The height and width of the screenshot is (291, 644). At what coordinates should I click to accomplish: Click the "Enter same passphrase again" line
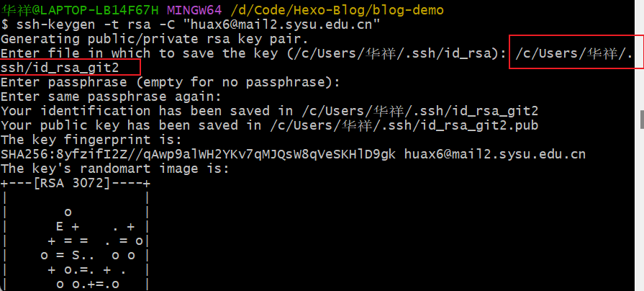pyautogui.click(x=111, y=97)
